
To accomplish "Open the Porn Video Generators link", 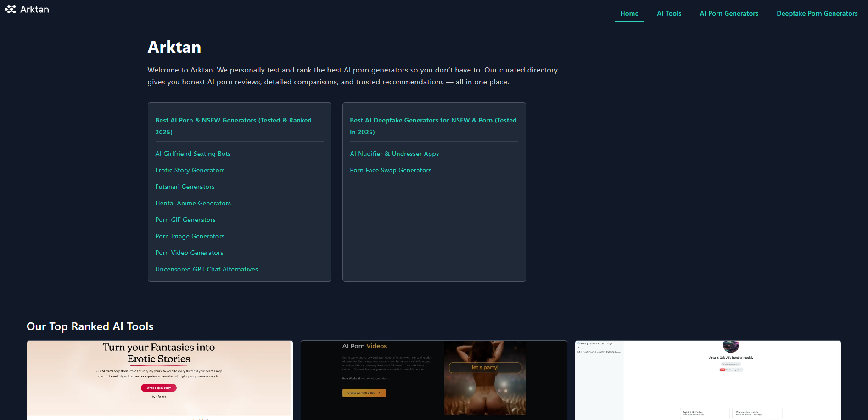I will point(189,253).
